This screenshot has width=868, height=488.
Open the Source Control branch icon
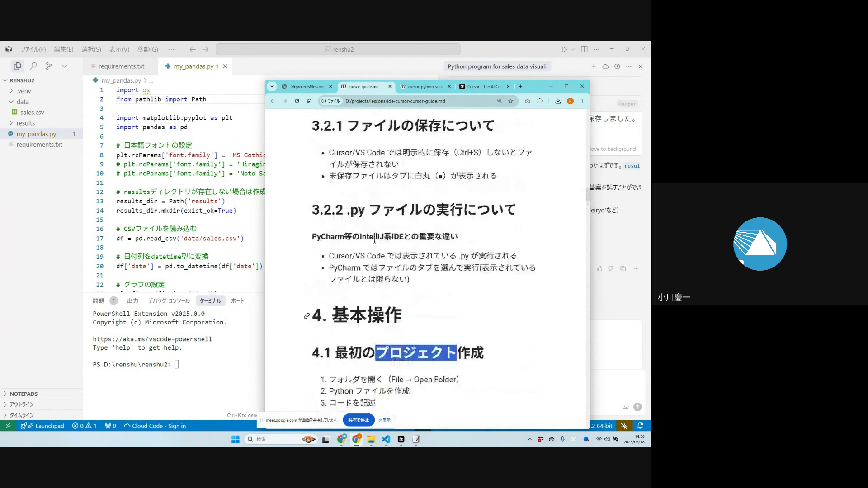(49, 66)
